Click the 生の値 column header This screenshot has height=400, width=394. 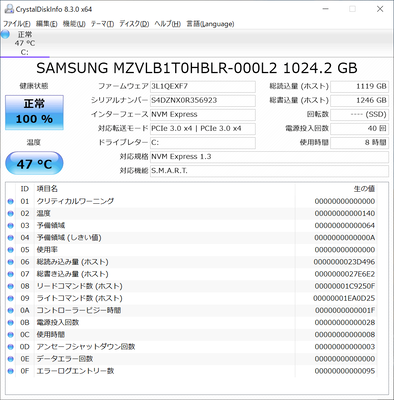click(x=364, y=189)
